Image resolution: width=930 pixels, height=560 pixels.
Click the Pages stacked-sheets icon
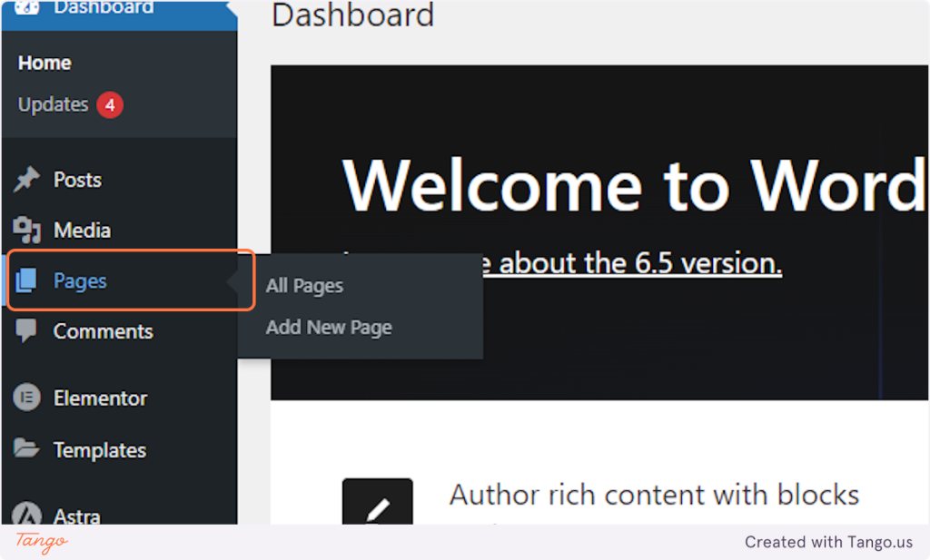click(26, 280)
